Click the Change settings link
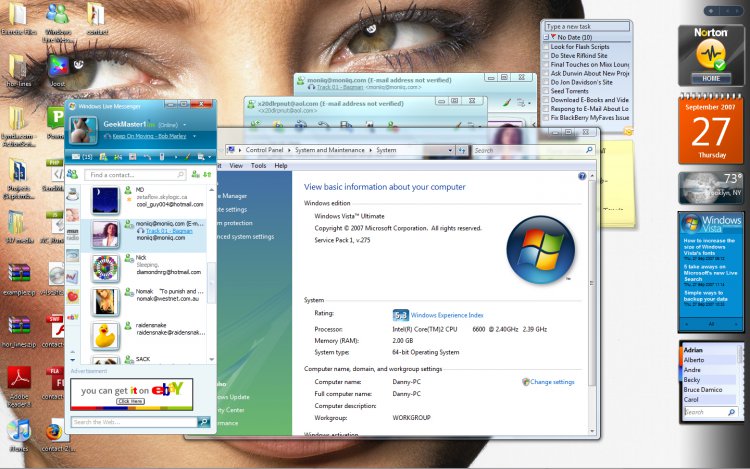This screenshot has height=469, width=750. pos(552,382)
